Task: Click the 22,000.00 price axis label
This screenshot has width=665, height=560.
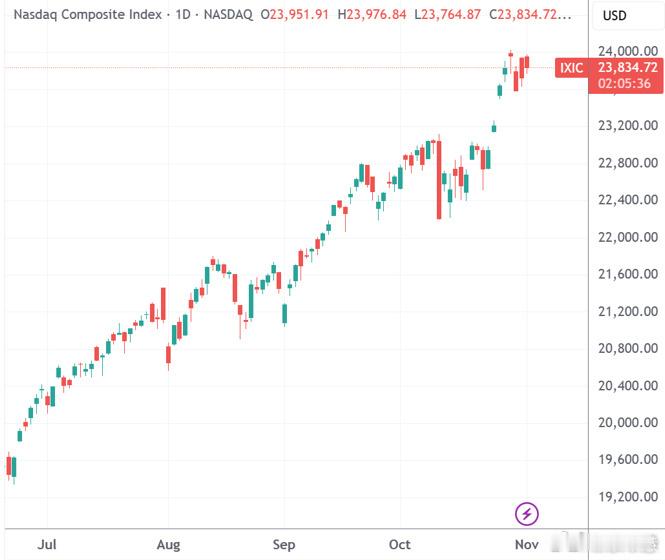Action: pyautogui.click(x=628, y=237)
